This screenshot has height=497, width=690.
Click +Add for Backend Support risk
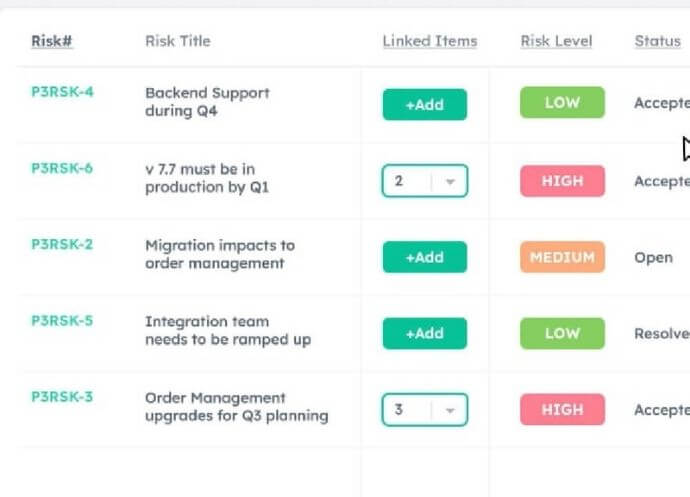tap(424, 104)
